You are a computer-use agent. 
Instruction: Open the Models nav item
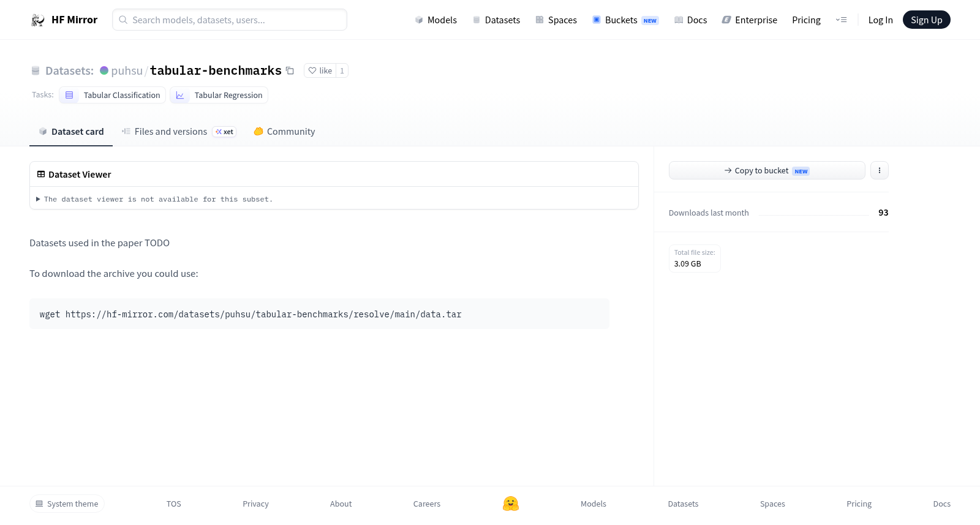[x=436, y=20]
